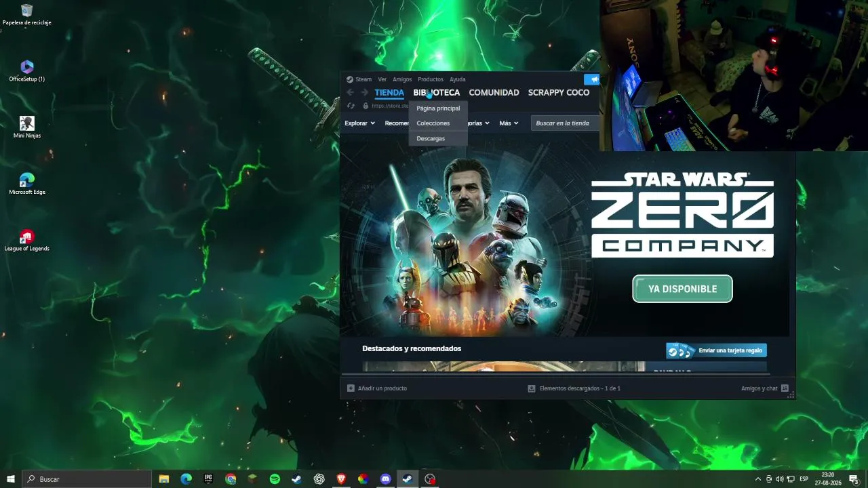The height and width of the screenshot is (488, 868).
Task: Open Minecraft from the taskbar
Action: click(x=252, y=479)
